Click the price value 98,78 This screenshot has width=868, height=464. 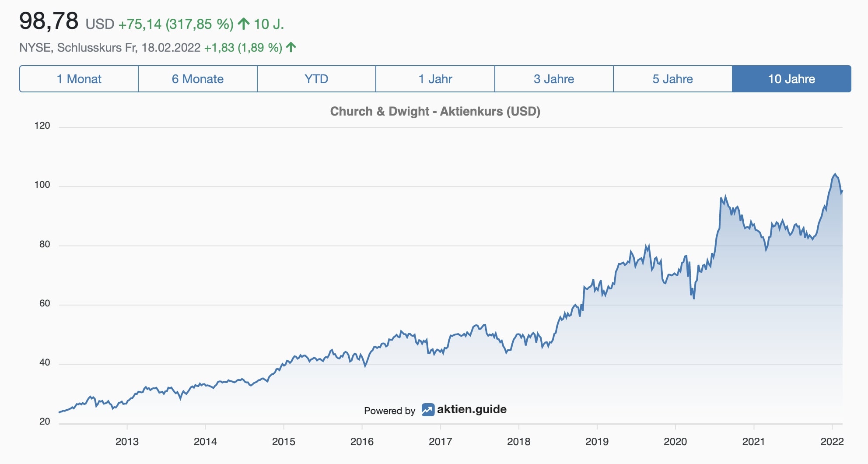click(49, 21)
